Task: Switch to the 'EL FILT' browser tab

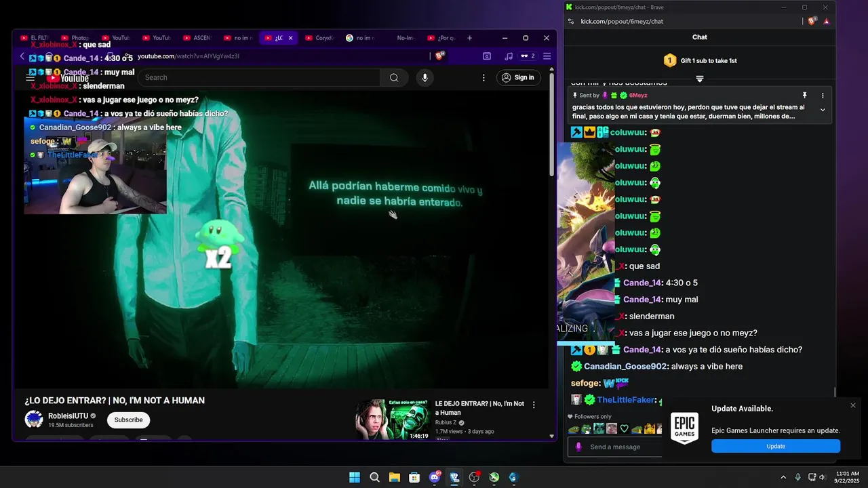Action: click(35, 38)
